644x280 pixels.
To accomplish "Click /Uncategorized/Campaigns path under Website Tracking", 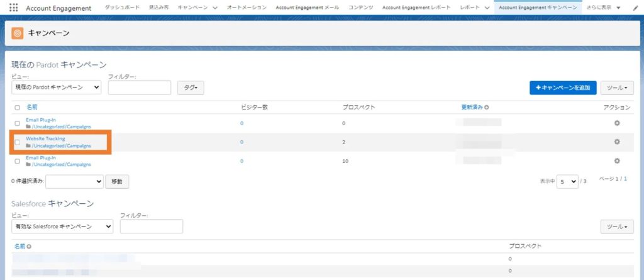I will coord(61,145).
